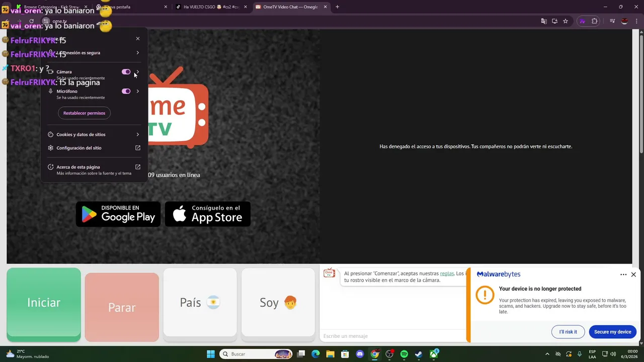Open the weather widget showing 21°C

[x=28, y=354]
